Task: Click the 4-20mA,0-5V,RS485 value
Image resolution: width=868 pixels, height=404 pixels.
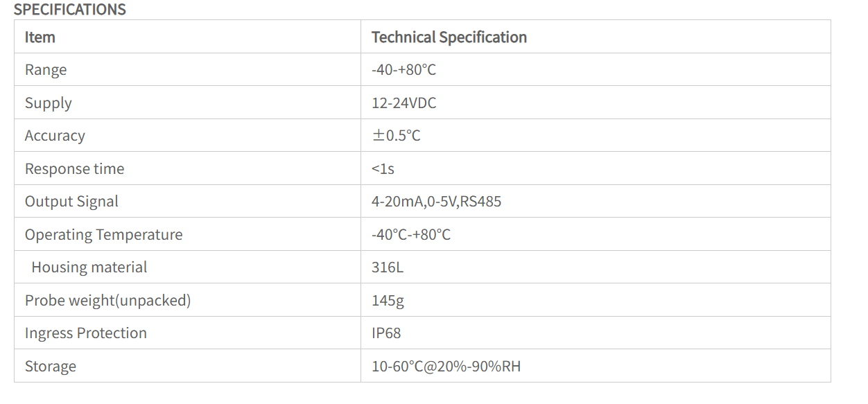Action: pos(436,202)
